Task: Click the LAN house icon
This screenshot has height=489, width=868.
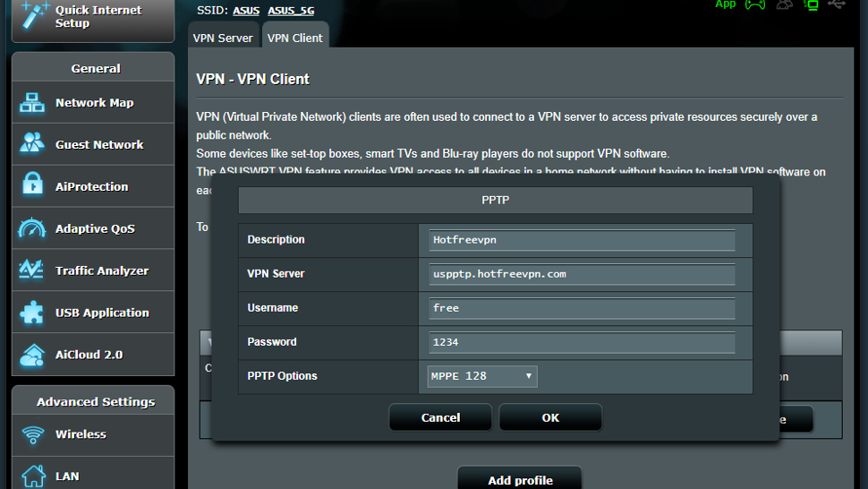Action: click(33, 476)
